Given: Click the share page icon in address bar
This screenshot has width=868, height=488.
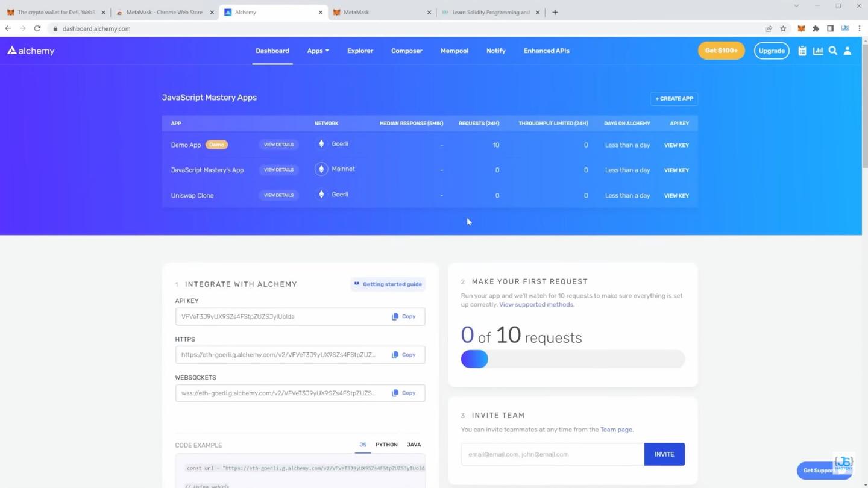Looking at the screenshot, I should (769, 28).
